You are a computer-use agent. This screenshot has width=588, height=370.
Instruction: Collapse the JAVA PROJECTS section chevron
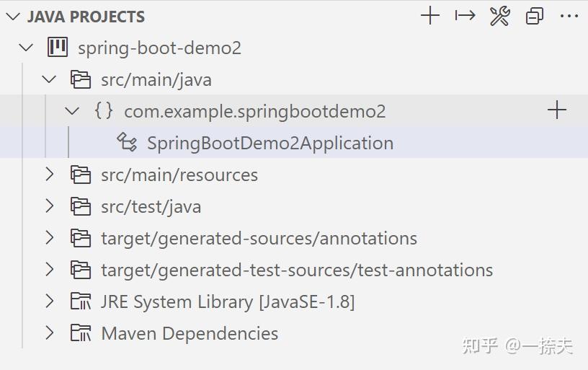(13, 17)
